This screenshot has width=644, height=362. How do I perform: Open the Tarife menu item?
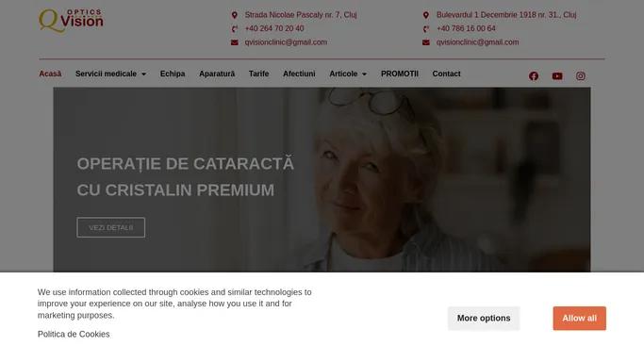coord(258,74)
